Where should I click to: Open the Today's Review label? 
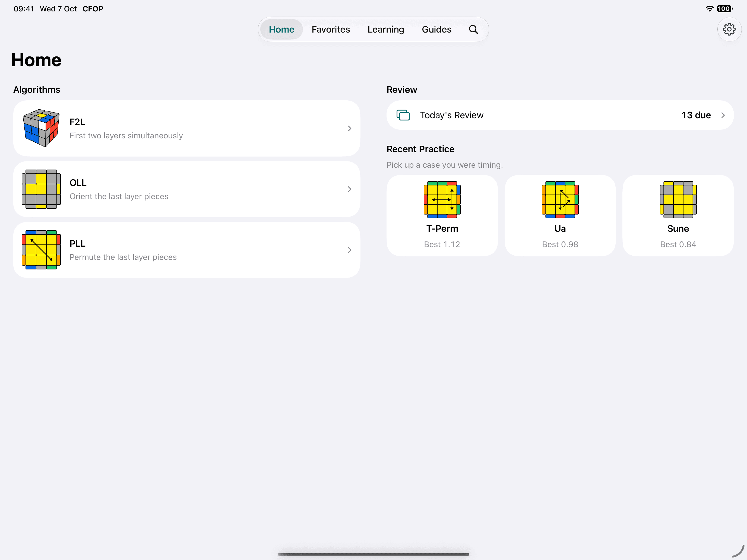point(451,115)
